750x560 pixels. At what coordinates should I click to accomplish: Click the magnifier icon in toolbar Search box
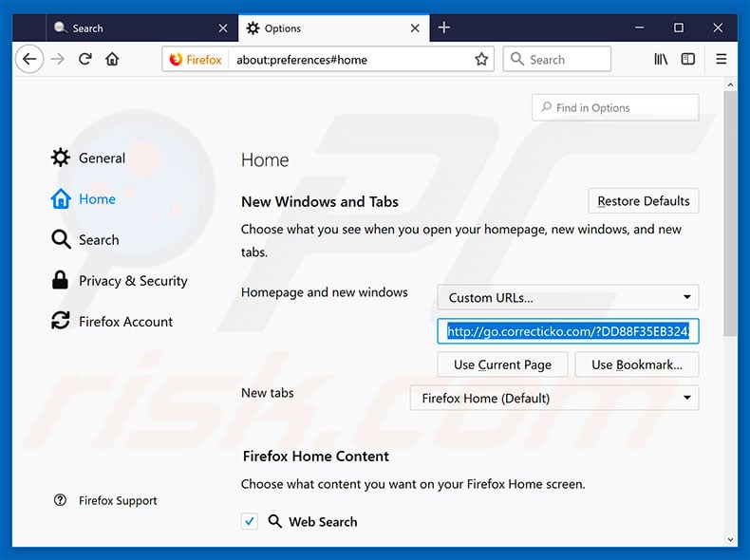coord(517,59)
